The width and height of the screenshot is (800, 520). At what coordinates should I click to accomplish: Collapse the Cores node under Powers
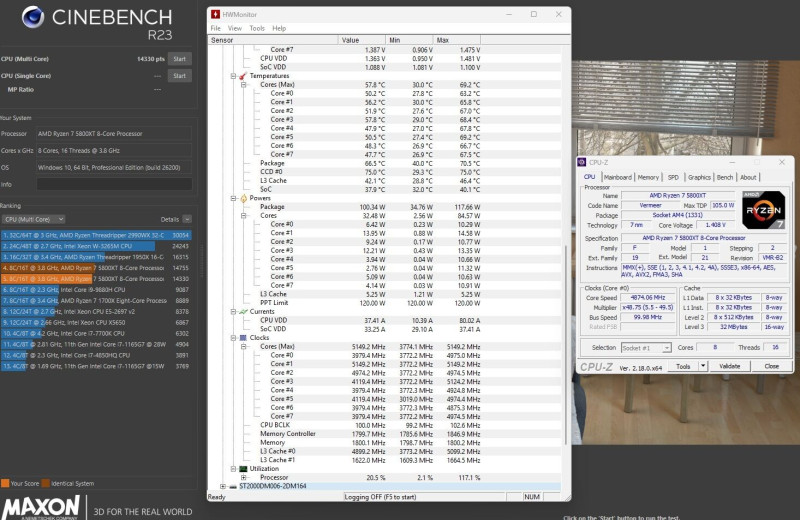click(243, 216)
